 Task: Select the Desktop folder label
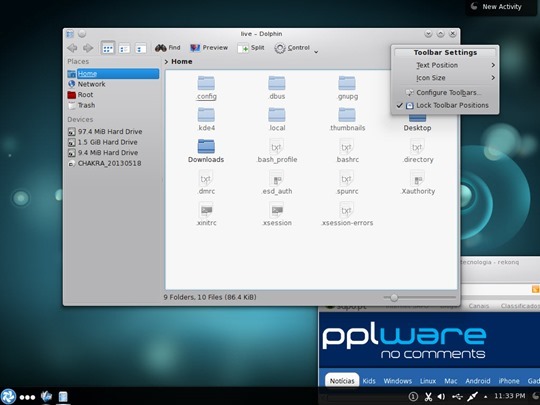pyautogui.click(x=417, y=128)
